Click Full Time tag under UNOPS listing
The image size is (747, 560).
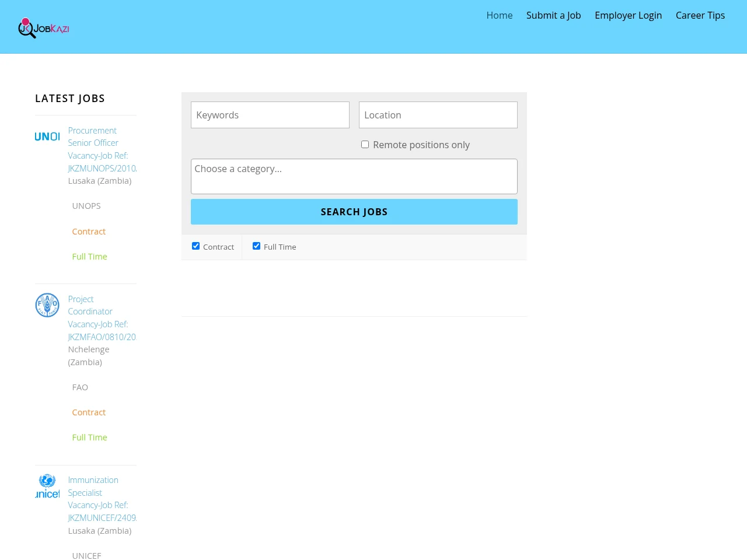coord(89,257)
